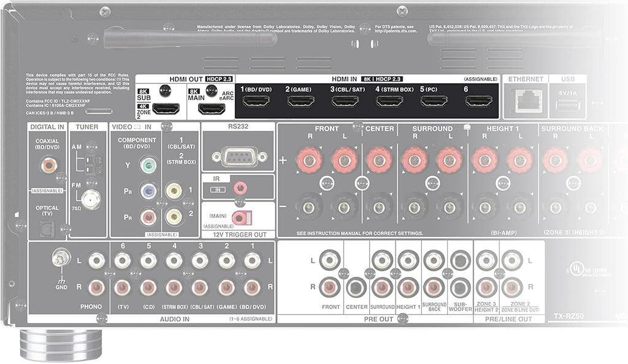This screenshot has width=628, height=364.
Task: Click the coaxial digital in jack
Action: coord(48,165)
